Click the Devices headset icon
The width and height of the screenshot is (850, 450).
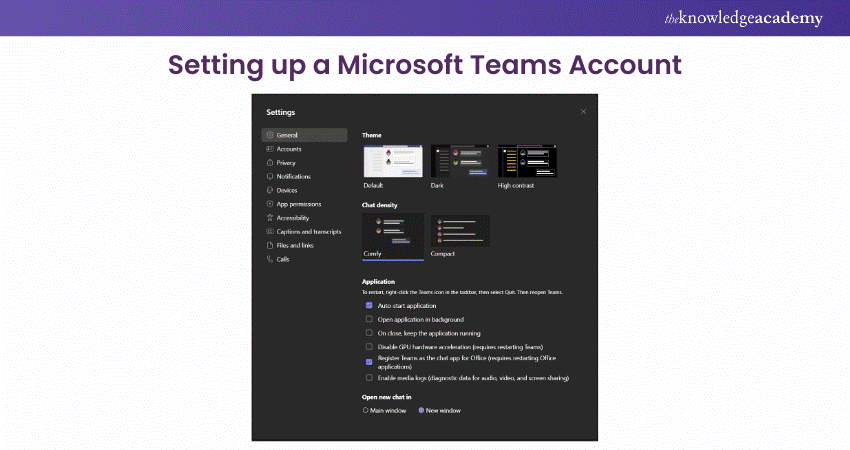[269, 190]
